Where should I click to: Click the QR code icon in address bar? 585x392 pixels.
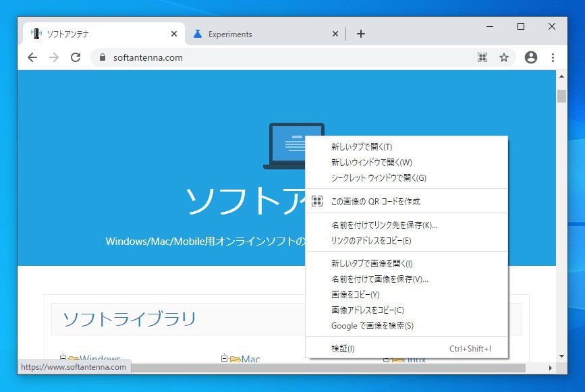482,58
